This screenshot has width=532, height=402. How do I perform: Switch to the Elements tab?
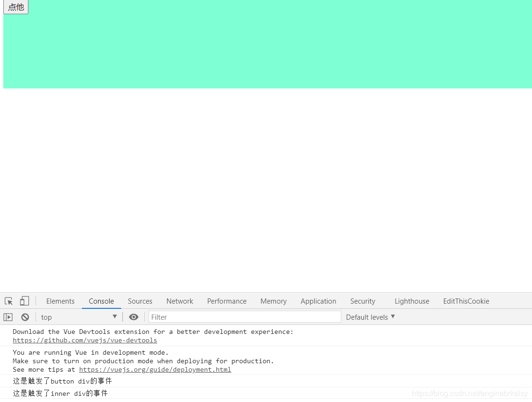pos(61,301)
